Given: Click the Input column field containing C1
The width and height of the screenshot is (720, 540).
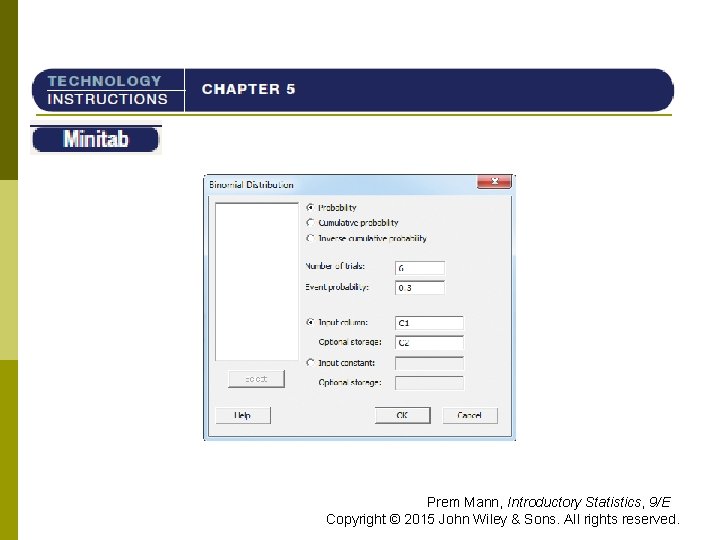Looking at the screenshot, I should [429, 323].
